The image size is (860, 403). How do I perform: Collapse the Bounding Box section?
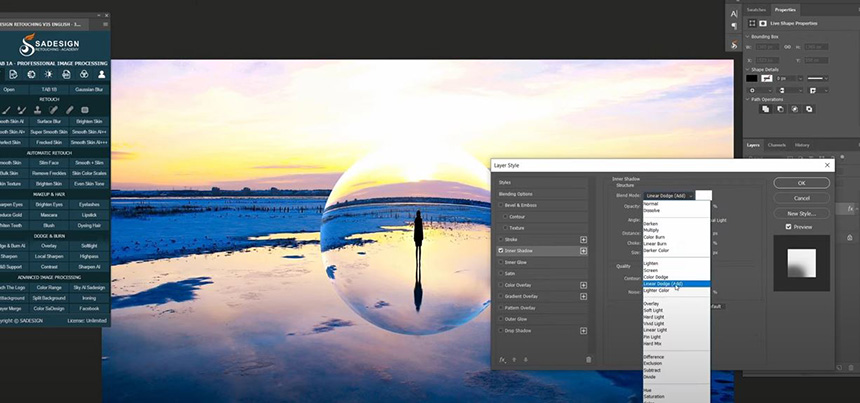coord(747,36)
